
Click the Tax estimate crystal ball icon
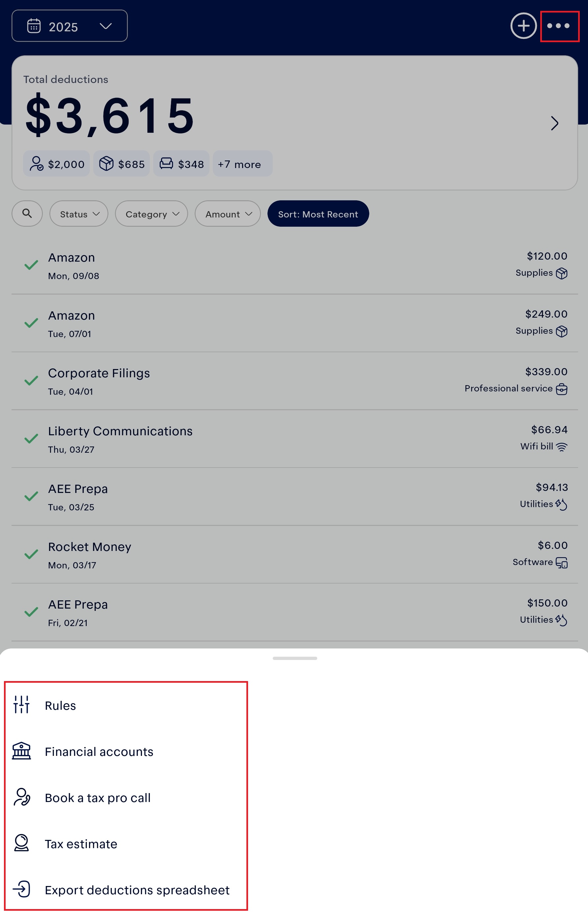point(21,843)
